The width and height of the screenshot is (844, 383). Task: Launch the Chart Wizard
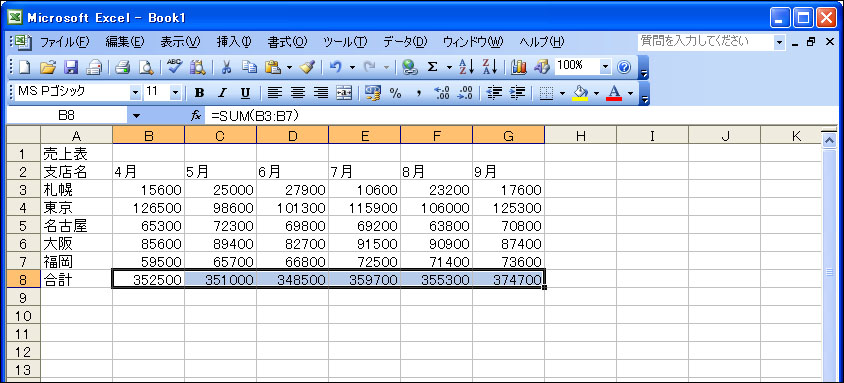(519, 67)
